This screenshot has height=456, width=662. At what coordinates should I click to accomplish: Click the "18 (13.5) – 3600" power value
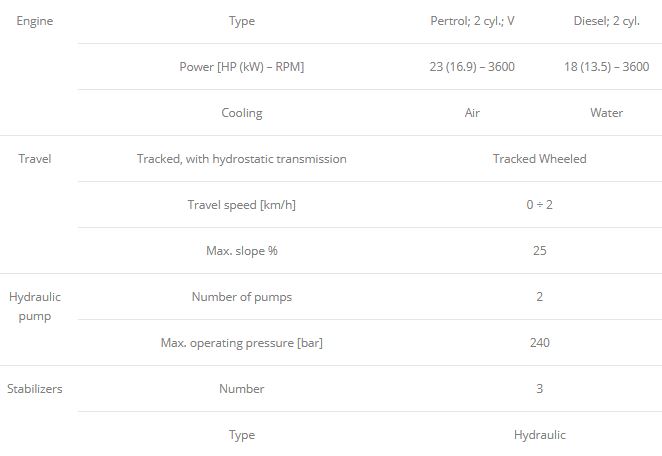(606, 67)
